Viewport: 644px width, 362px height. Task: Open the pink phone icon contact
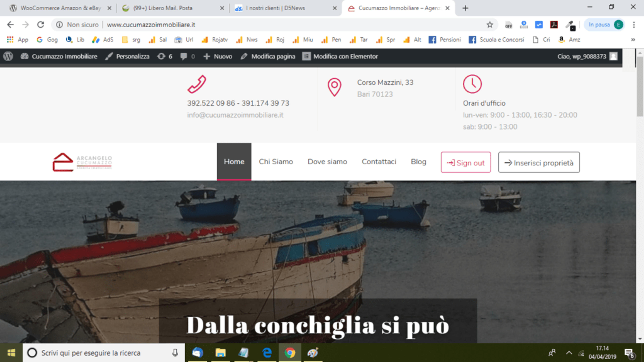197,84
